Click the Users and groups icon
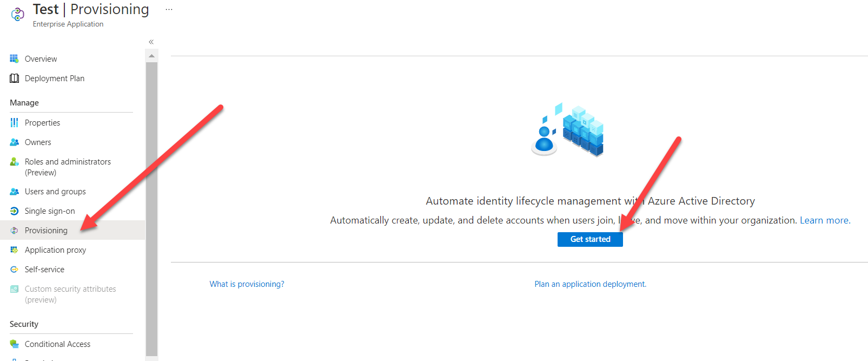This screenshot has height=361, width=868. (14, 192)
